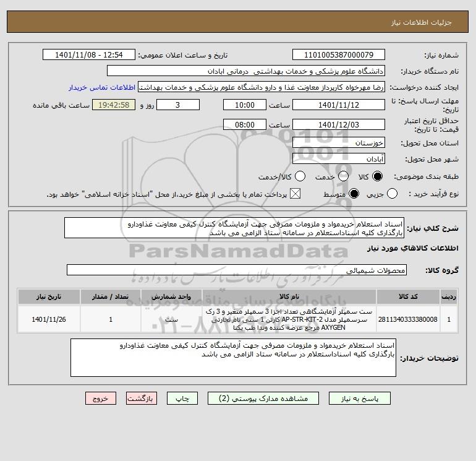Toggle the اسناد خزانه اسلامی payment checkbox
The image size is (476, 461).
295,194
